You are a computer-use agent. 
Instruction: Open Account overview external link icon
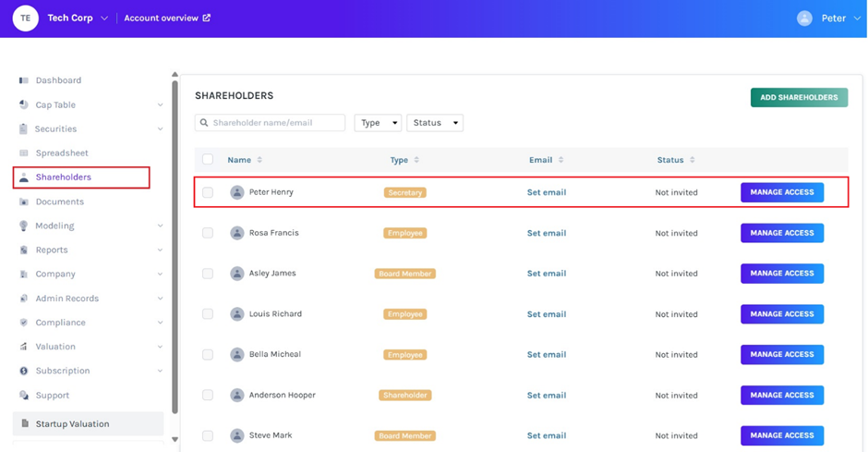[206, 18]
